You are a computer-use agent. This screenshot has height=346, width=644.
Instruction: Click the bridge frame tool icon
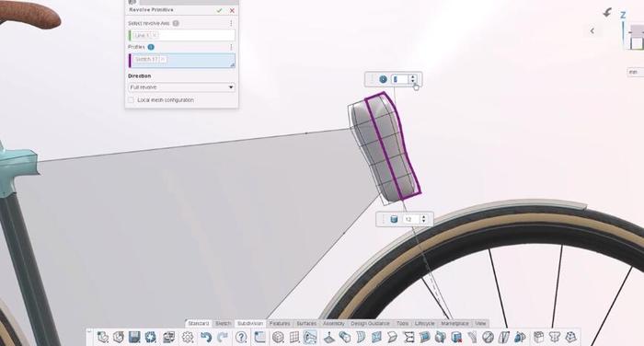coord(409,338)
